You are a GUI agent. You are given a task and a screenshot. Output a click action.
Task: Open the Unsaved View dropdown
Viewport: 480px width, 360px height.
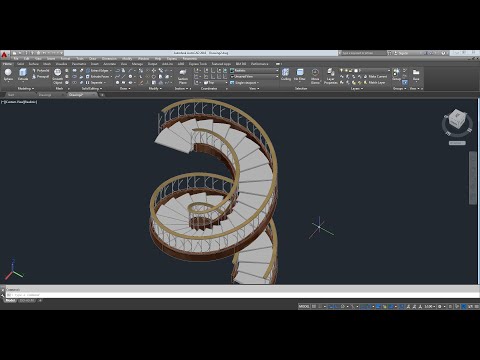click(254, 77)
